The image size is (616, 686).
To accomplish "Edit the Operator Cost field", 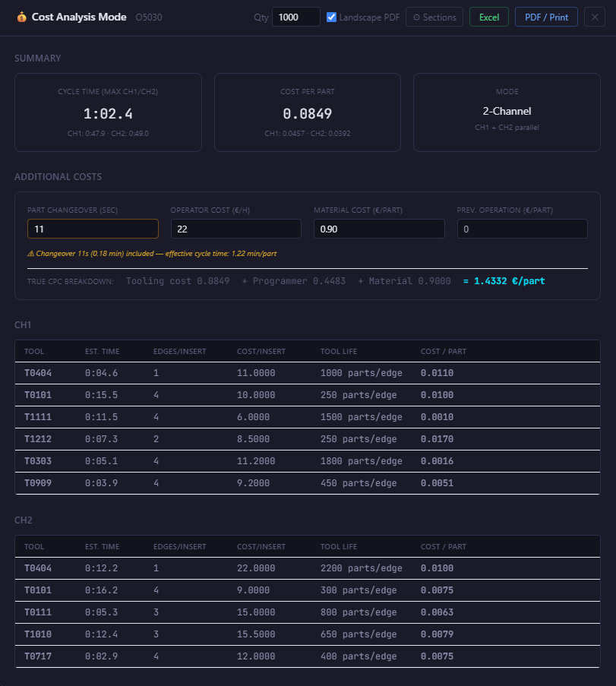I will point(235,229).
